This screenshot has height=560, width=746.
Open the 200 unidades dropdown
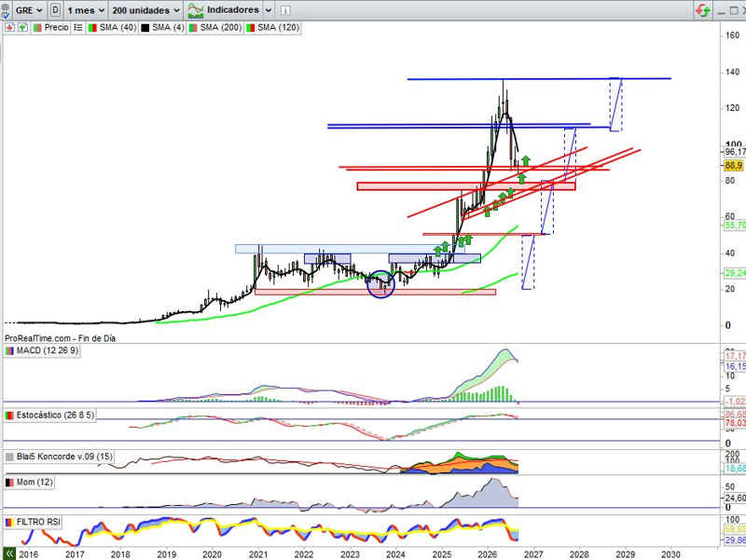[146, 10]
